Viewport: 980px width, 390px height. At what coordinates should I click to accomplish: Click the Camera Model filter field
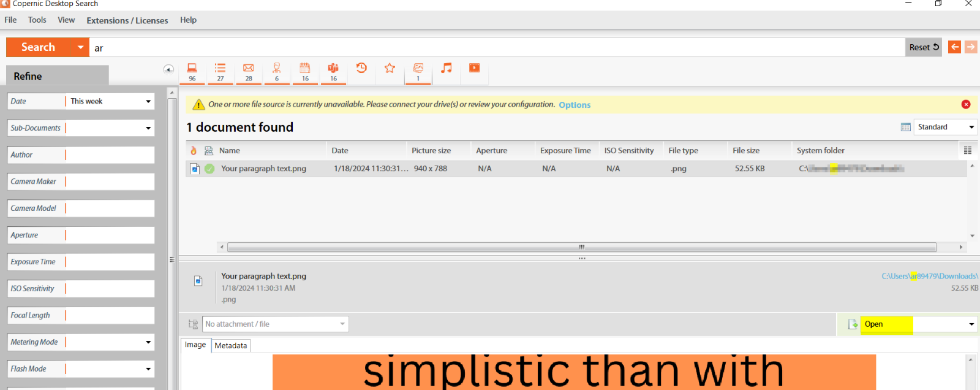(110, 208)
